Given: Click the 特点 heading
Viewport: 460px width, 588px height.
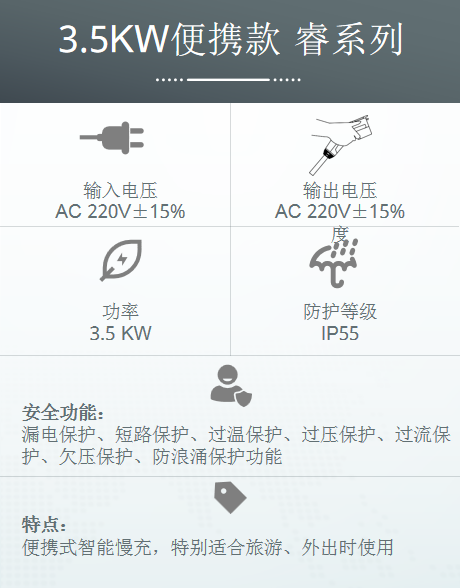Looking at the screenshot, I should 43,525.
